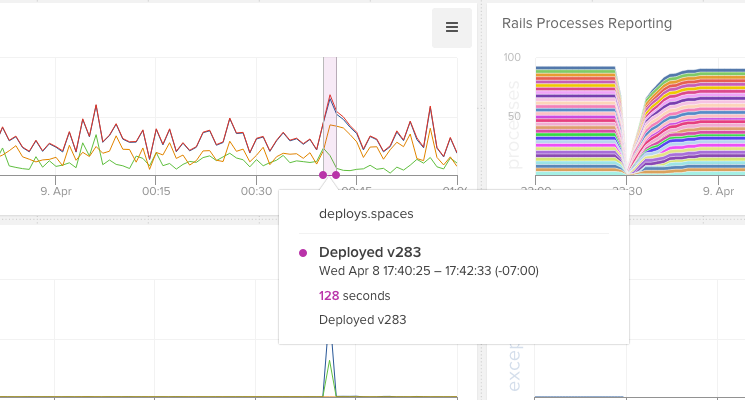Click 9. Apr label on Rails Processes chart
The height and width of the screenshot is (400, 745).
tap(718, 190)
